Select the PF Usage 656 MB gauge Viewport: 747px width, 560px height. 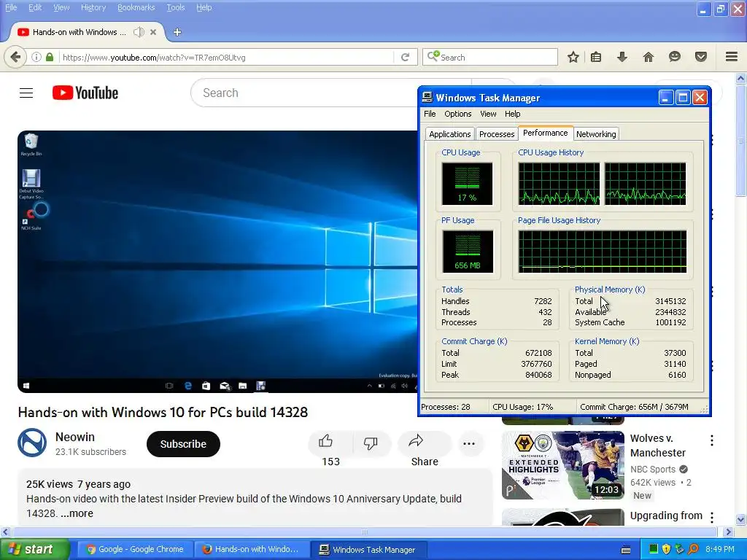(468, 252)
